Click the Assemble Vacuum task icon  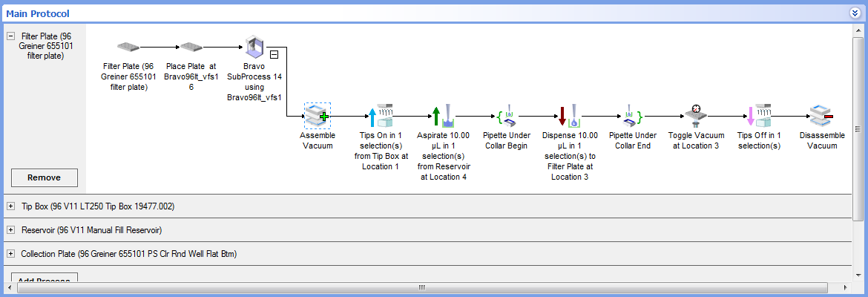point(318,116)
